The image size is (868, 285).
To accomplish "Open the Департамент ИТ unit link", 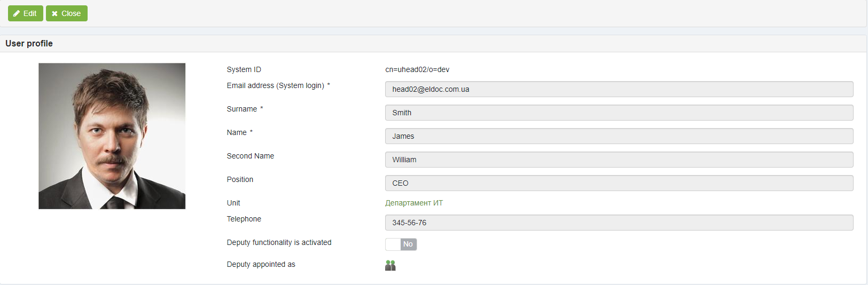I will [414, 203].
